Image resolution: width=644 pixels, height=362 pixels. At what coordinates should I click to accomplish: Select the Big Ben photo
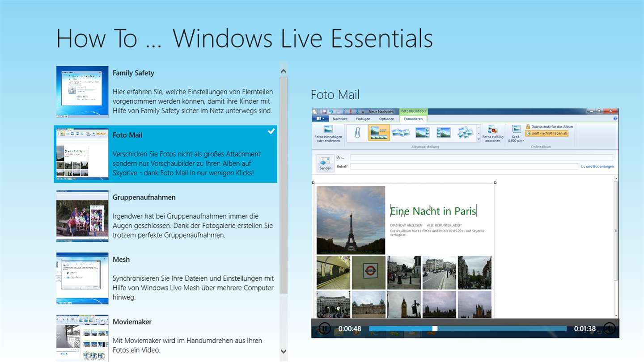404,304
